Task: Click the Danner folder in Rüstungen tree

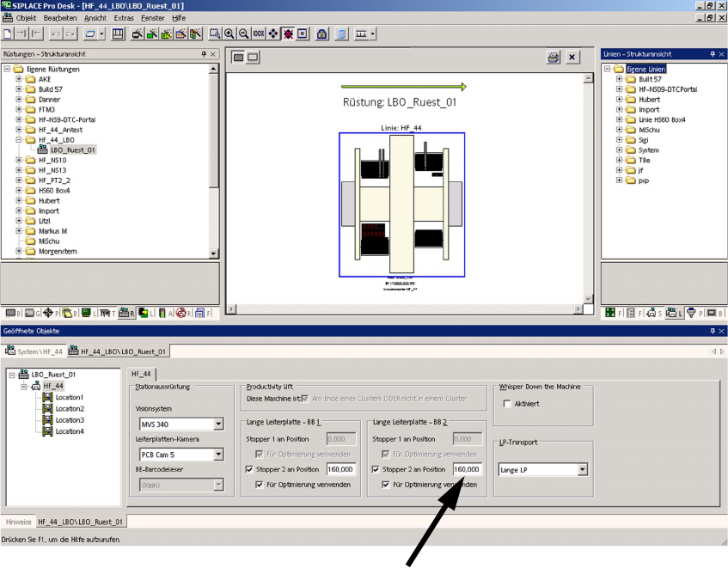Action: pyautogui.click(x=49, y=100)
